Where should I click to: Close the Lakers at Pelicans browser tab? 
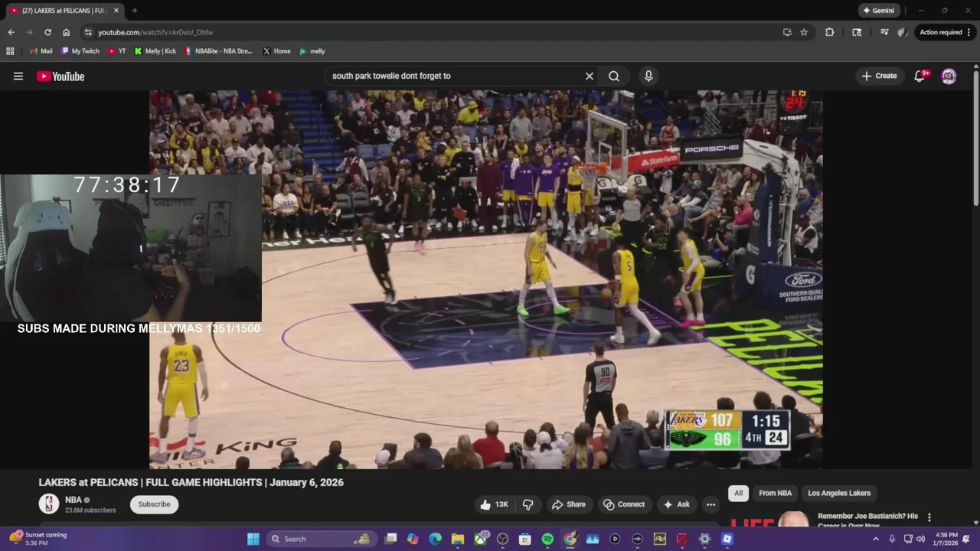click(x=116, y=11)
